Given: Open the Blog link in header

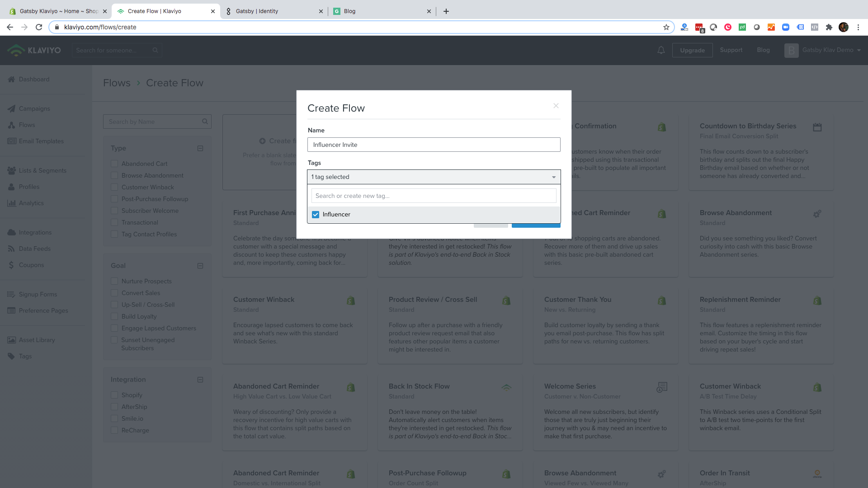Looking at the screenshot, I should [x=763, y=50].
